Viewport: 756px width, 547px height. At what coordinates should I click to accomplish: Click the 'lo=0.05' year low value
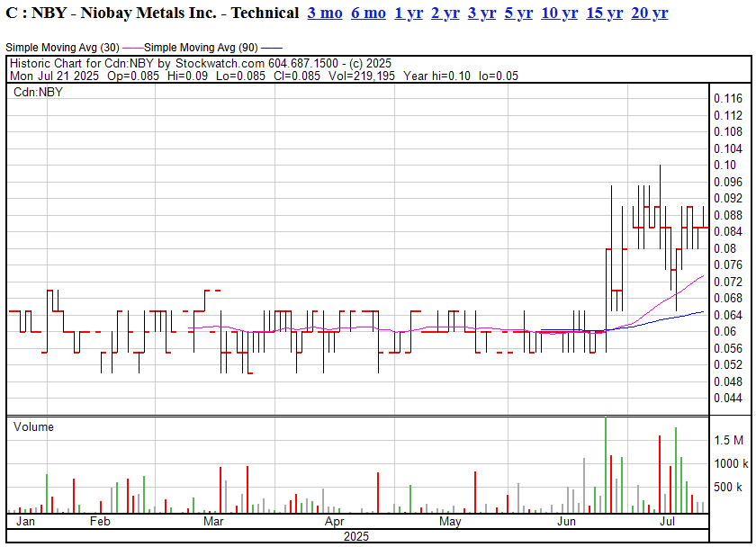click(499, 76)
